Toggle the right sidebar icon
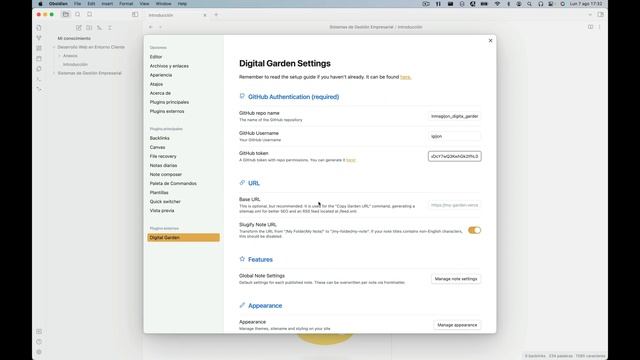Screen dimensions: 640x360 coord(600,14)
